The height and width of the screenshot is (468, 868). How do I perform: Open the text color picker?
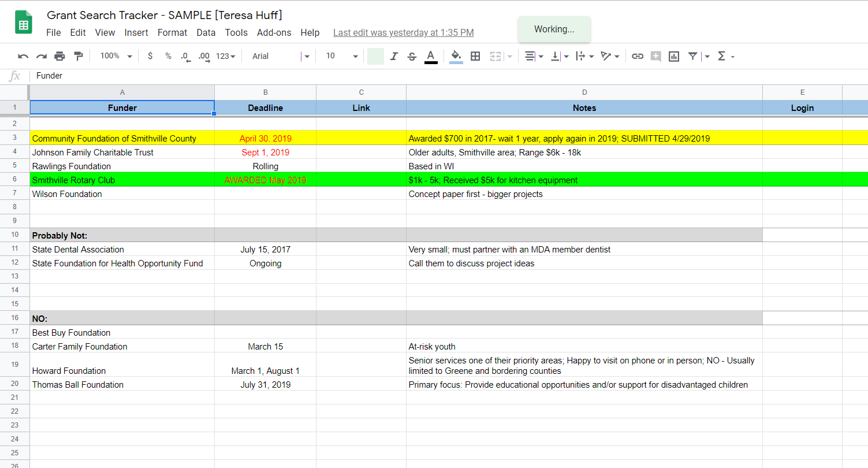pos(431,56)
